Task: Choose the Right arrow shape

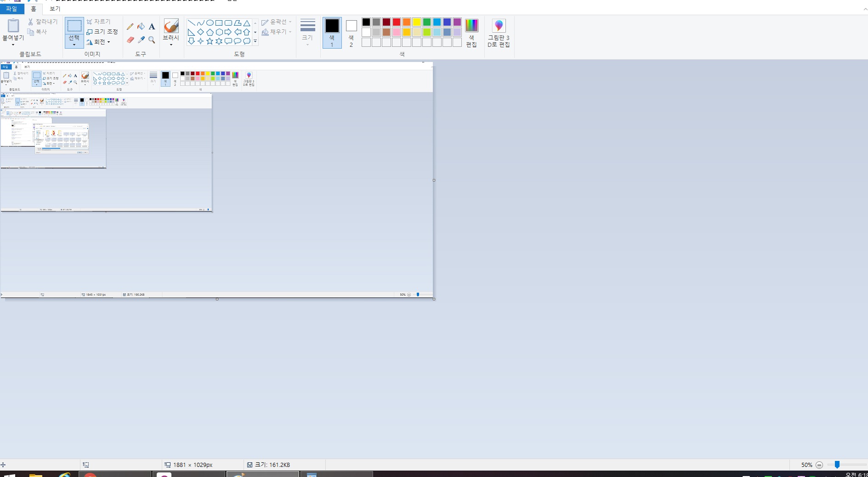Action: click(228, 32)
